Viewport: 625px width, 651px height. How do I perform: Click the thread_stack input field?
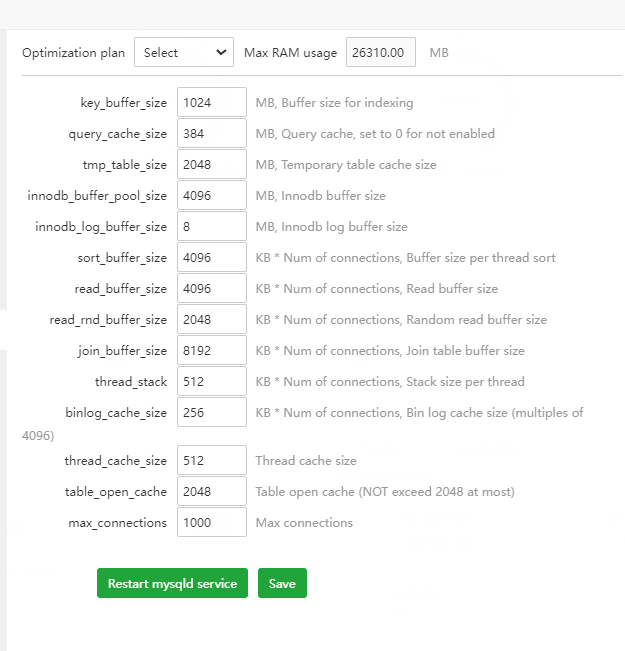click(212, 381)
